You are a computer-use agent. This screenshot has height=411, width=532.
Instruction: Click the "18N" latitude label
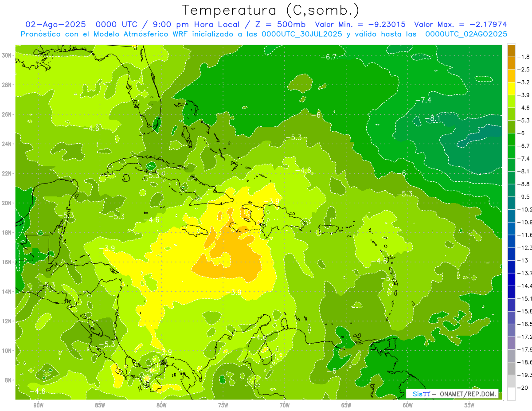pos(7,233)
